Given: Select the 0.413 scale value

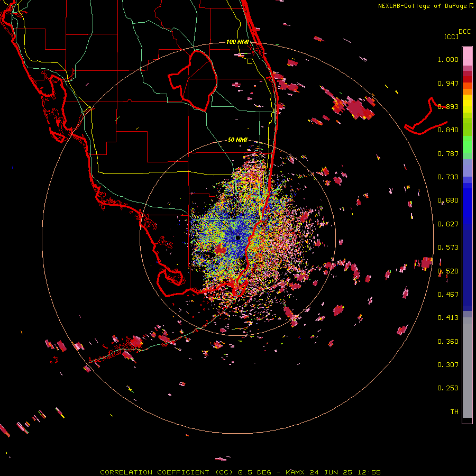Looking at the screenshot, I should 448,318.
